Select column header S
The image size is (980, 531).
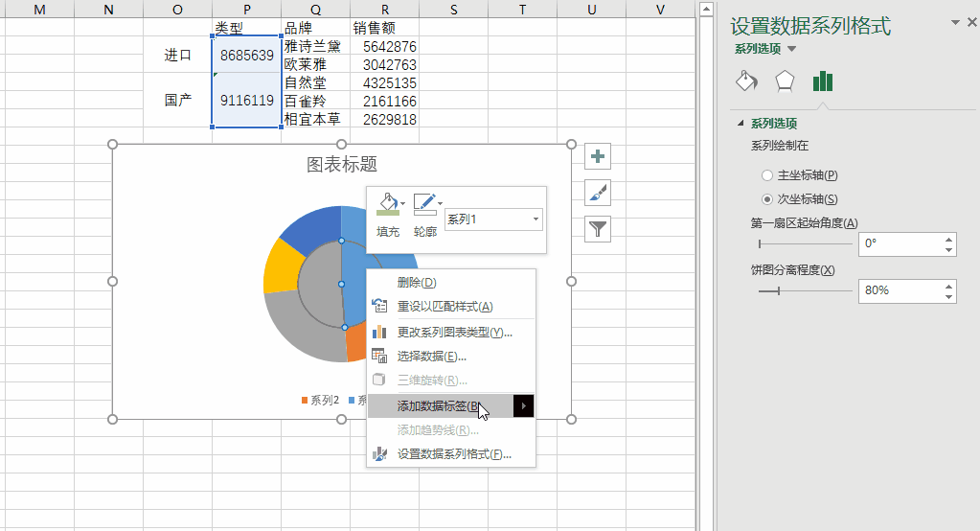click(x=454, y=10)
